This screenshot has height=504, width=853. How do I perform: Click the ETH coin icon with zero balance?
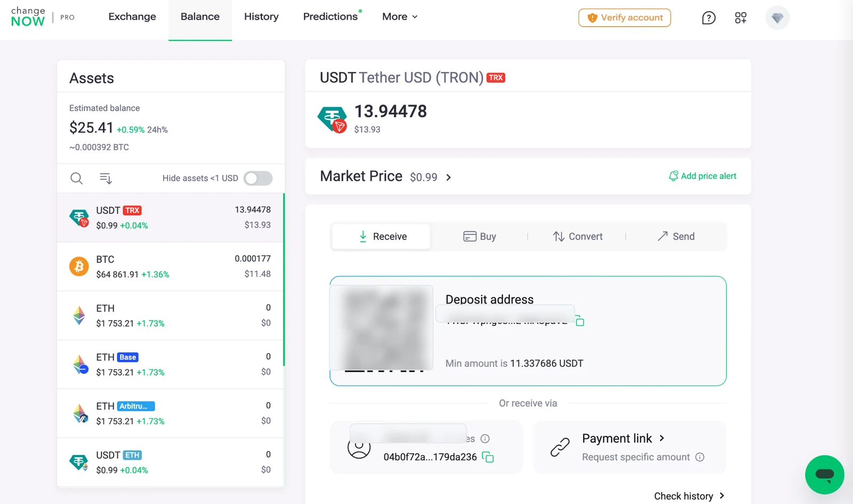coord(79,315)
